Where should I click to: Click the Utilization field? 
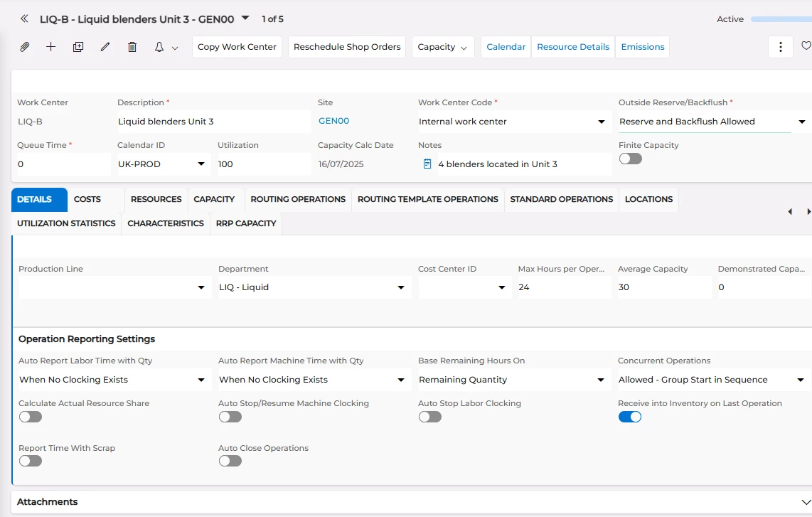[x=264, y=164]
